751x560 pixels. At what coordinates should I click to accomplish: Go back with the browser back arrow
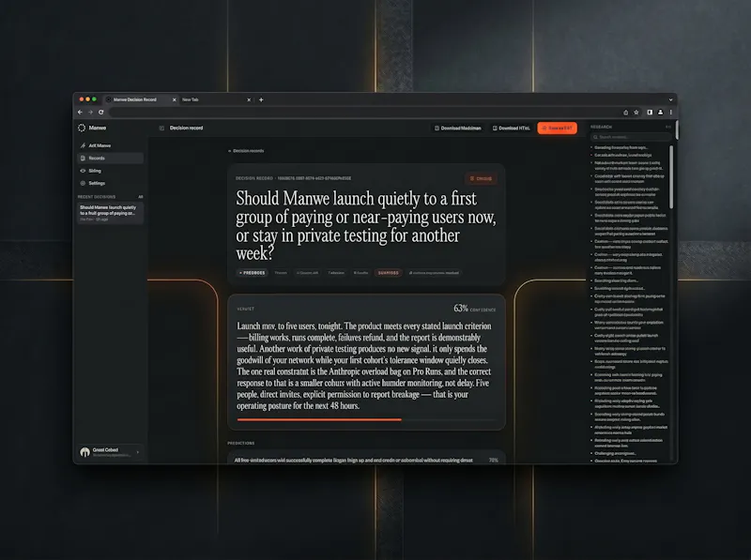point(80,112)
